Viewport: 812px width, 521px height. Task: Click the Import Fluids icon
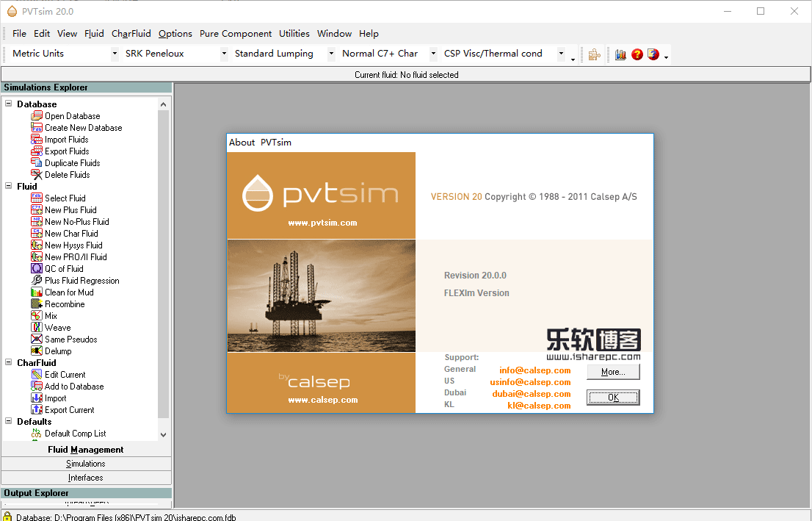click(x=36, y=140)
